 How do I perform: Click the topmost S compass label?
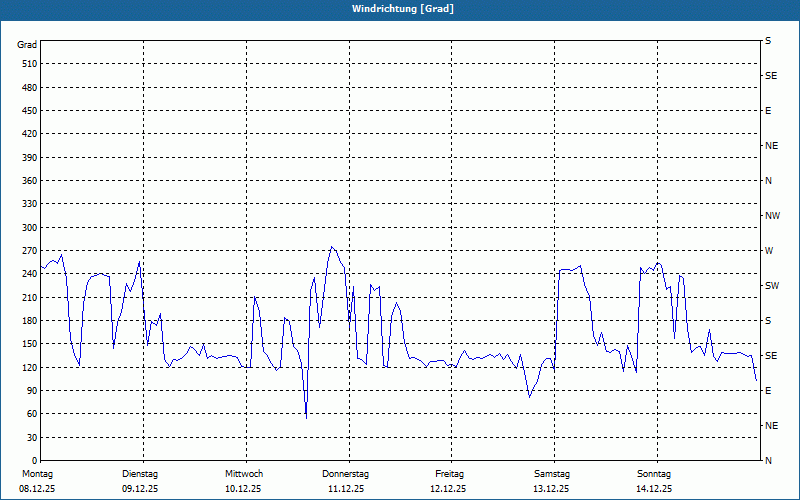[x=768, y=41]
